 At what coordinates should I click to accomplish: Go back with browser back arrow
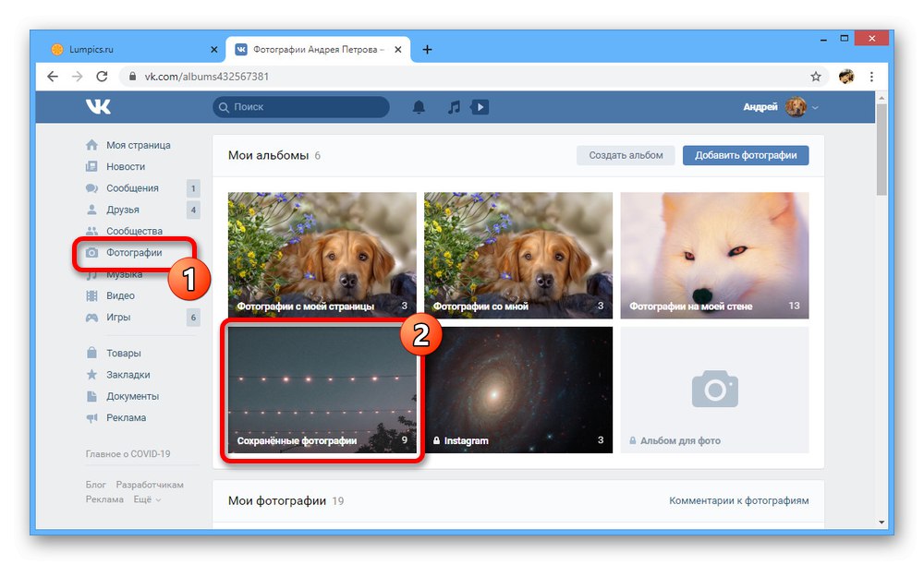(x=53, y=77)
